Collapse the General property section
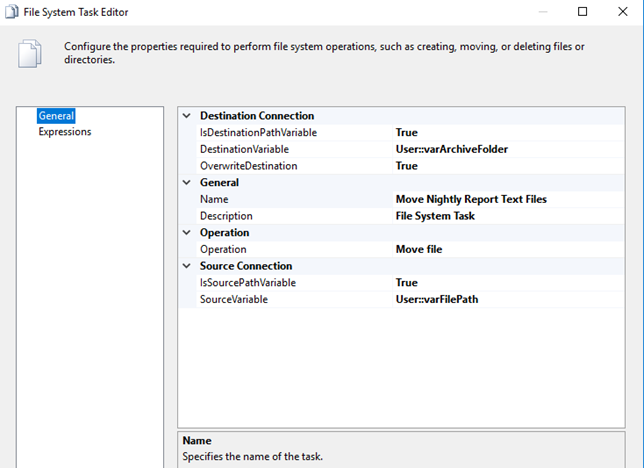Viewport: 644px width, 468px height. 187,183
